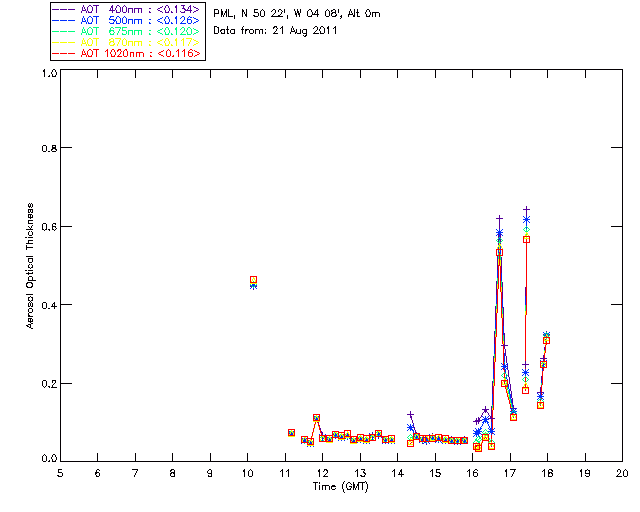Click the y-axis tick label 0.8
The height and width of the screenshot is (512, 640).
[49, 148]
